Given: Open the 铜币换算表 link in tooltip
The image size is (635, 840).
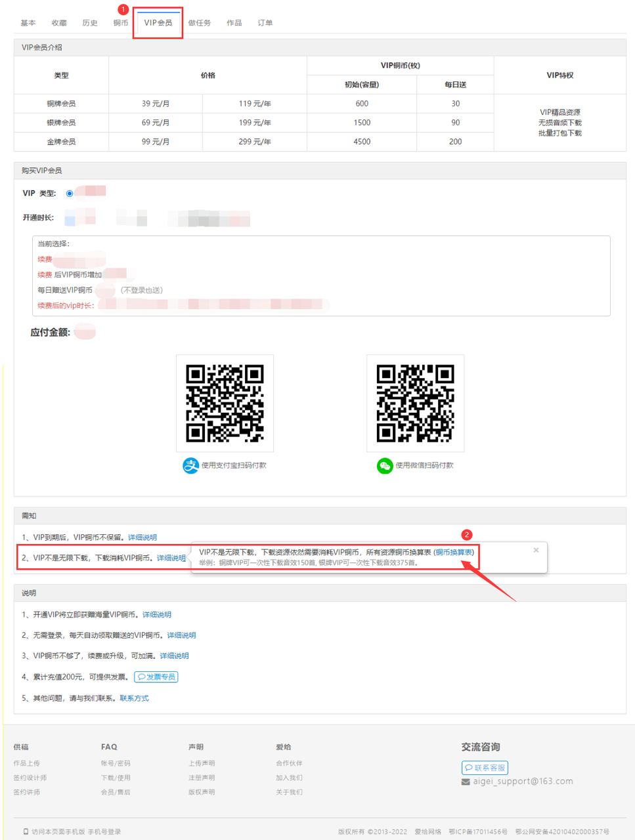Looking at the screenshot, I should point(454,553).
